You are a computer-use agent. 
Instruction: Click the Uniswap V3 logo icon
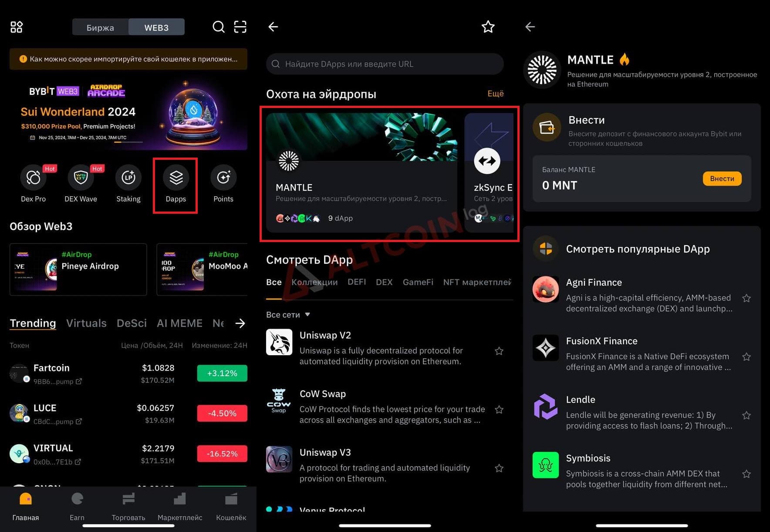pos(279,459)
